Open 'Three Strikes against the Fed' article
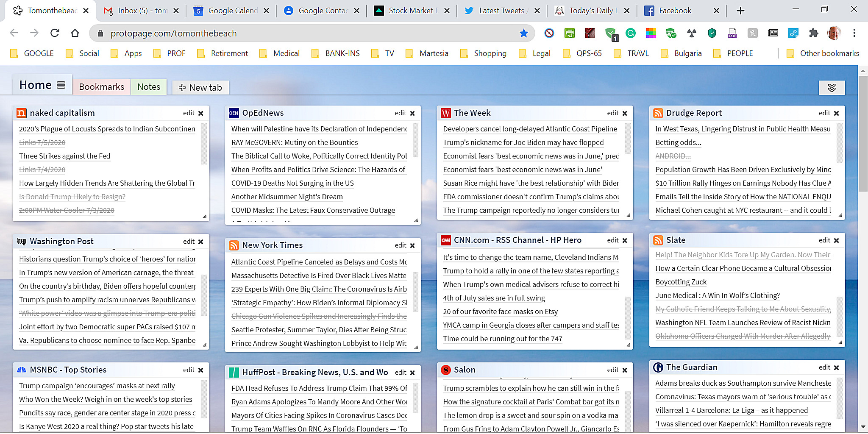868x434 pixels. pos(64,156)
